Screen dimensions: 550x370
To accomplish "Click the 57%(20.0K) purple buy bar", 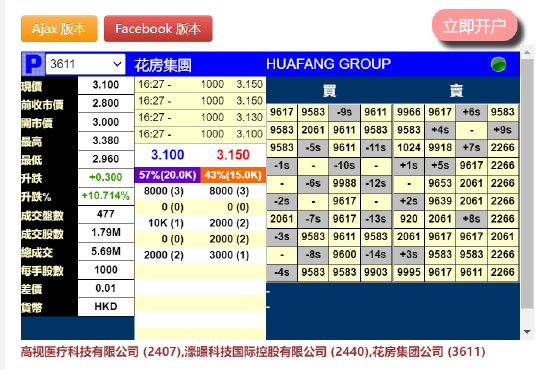I will 167,175.
